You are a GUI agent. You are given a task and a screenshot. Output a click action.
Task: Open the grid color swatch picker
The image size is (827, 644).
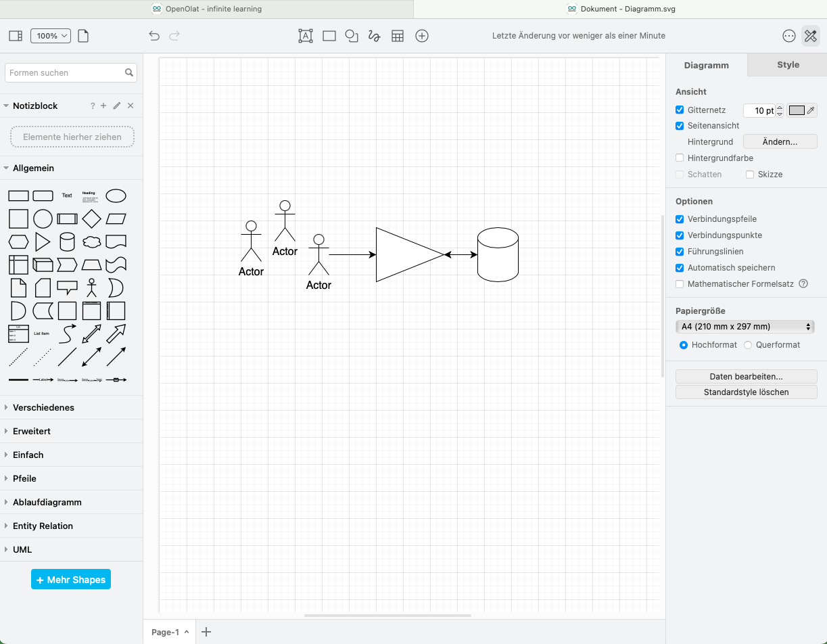[x=797, y=110]
